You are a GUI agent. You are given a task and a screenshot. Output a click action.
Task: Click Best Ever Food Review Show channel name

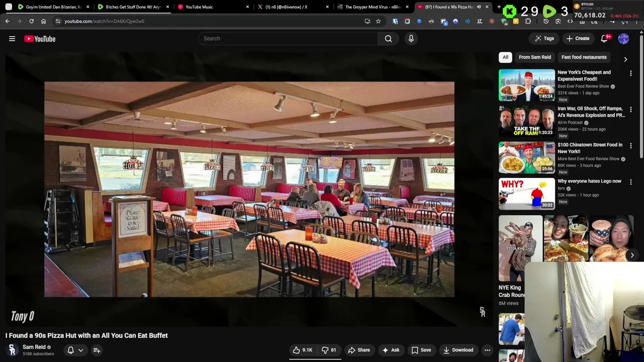(x=583, y=86)
